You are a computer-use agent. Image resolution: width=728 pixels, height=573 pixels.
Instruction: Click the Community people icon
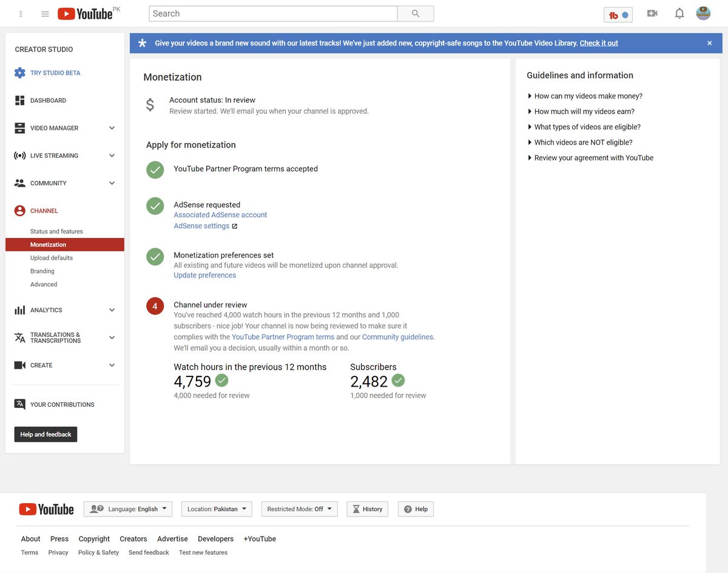pos(20,183)
